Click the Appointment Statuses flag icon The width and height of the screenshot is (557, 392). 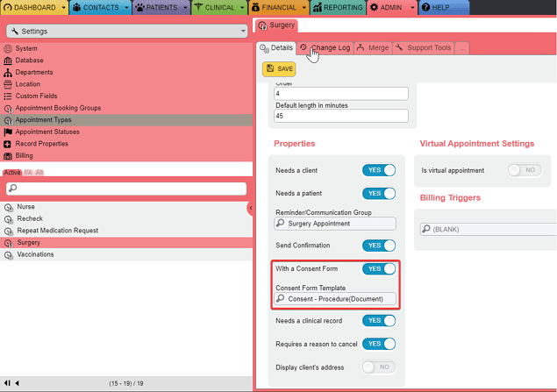8,132
